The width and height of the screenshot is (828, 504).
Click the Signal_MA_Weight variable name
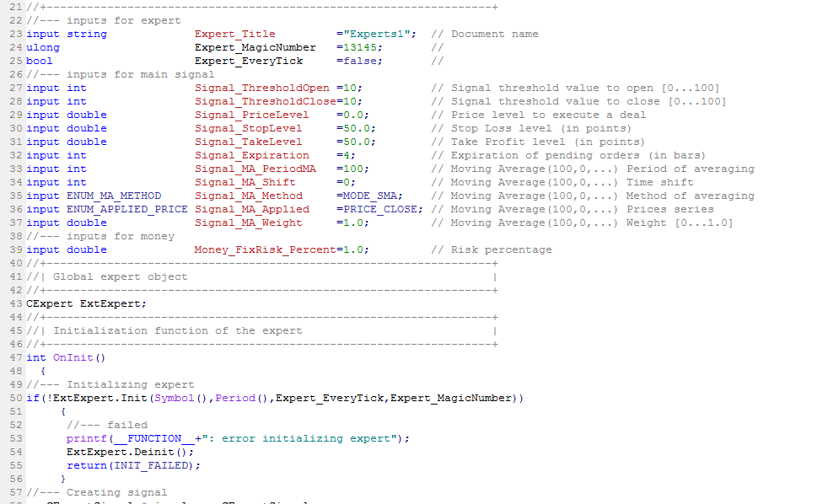click(x=248, y=223)
